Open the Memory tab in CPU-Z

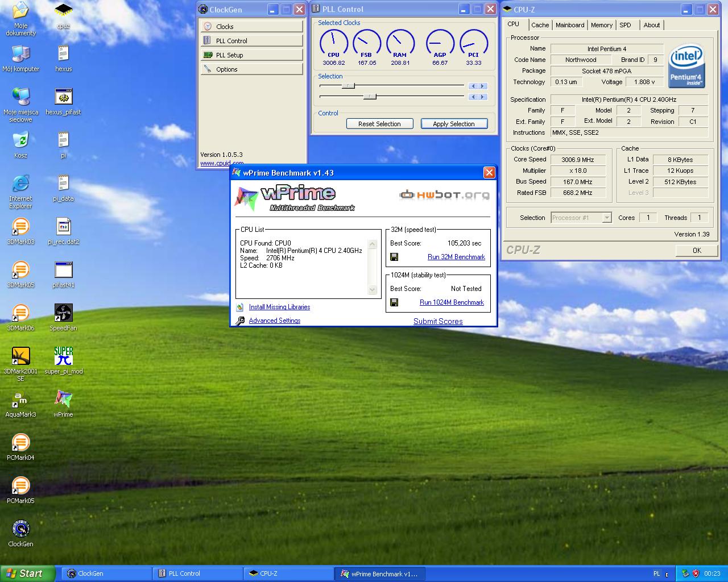tap(601, 25)
